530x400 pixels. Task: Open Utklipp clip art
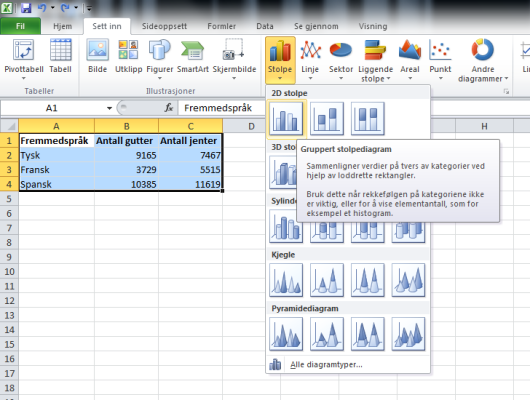pos(128,56)
